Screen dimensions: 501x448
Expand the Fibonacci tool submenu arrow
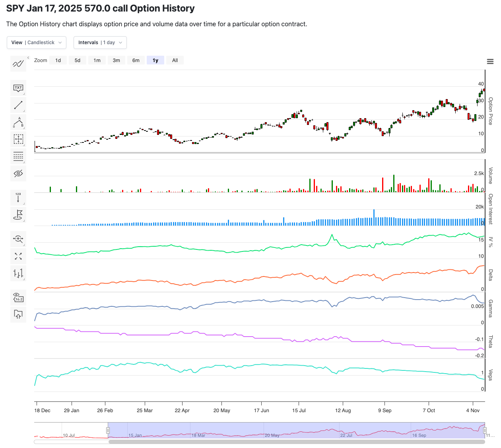click(x=24, y=162)
